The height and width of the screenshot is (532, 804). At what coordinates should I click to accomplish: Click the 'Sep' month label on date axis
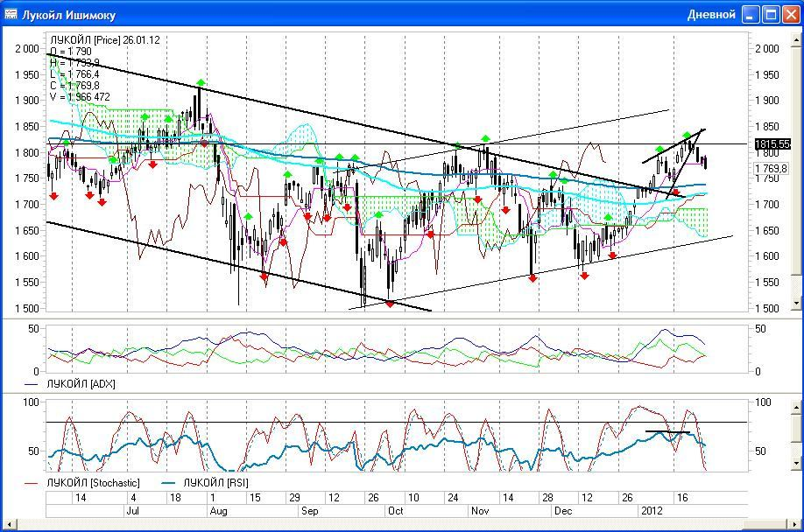click(x=310, y=511)
